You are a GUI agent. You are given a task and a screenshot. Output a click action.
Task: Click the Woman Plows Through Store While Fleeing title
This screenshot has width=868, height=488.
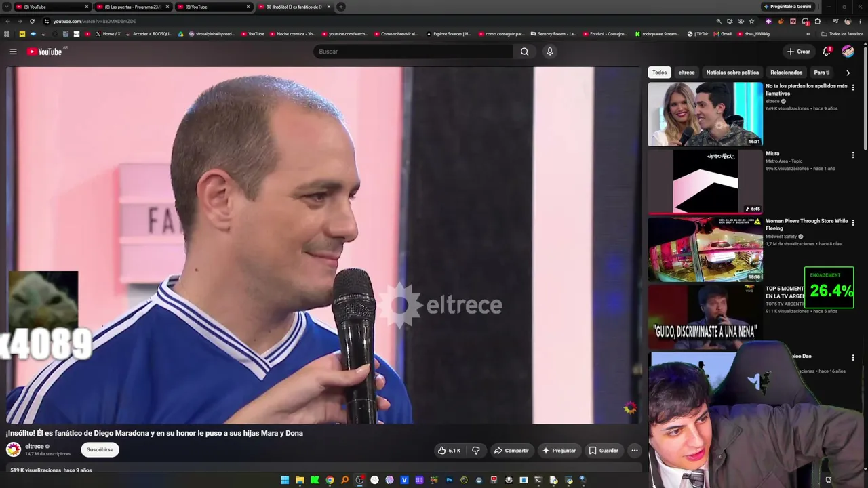(x=806, y=224)
